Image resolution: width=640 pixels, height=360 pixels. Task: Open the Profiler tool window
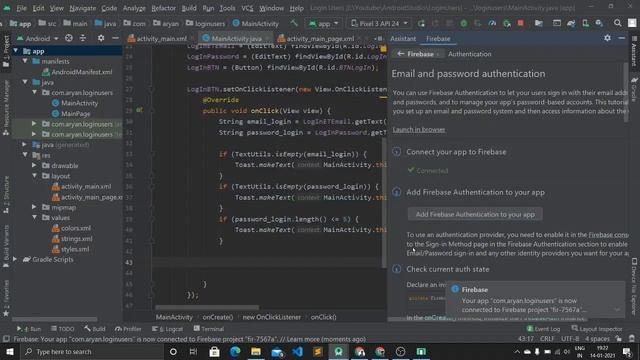tap(128, 329)
